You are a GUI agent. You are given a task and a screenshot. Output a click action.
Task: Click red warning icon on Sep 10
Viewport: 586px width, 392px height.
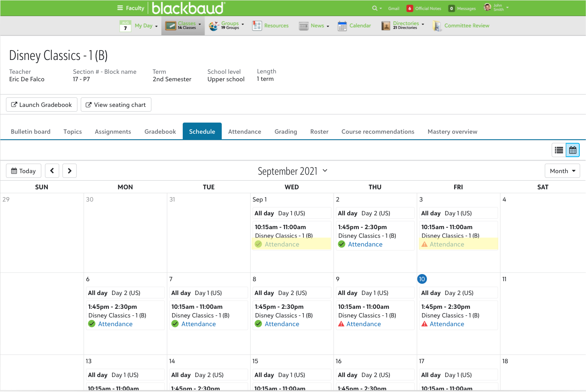click(x=425, y=324)
